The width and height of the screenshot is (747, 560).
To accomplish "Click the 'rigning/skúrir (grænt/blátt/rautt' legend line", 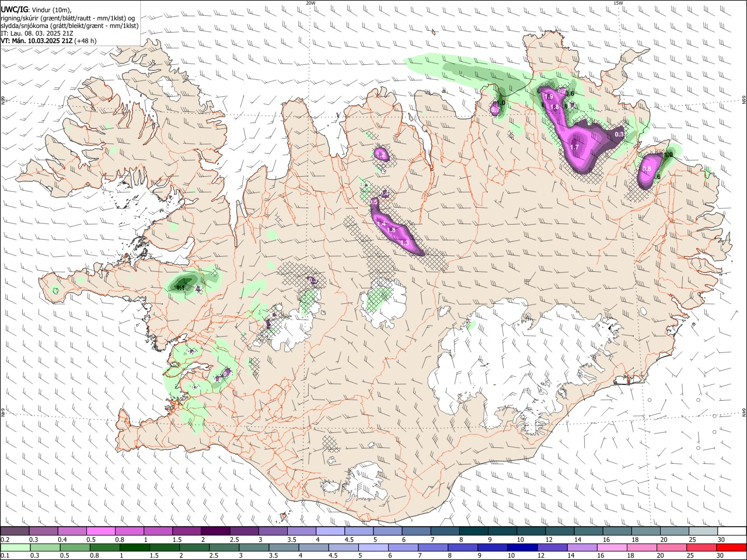I will click(x=68, y=18).
